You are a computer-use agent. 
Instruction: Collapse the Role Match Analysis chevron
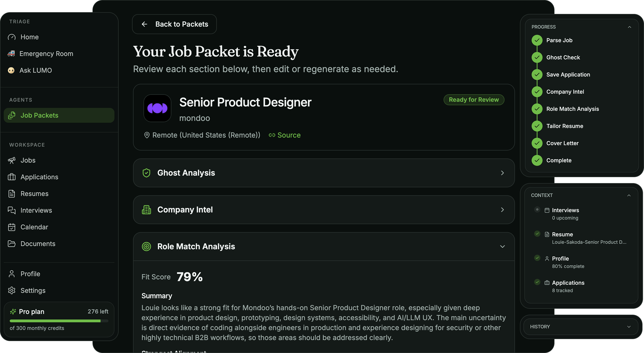click(502, 247)
